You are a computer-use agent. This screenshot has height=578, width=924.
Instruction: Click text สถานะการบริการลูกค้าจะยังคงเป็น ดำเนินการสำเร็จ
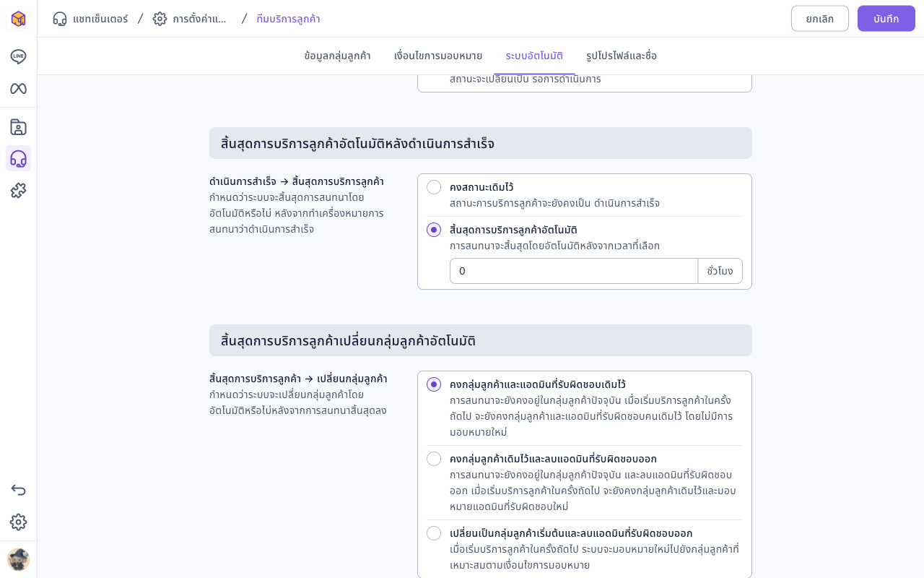click(554, 203)
